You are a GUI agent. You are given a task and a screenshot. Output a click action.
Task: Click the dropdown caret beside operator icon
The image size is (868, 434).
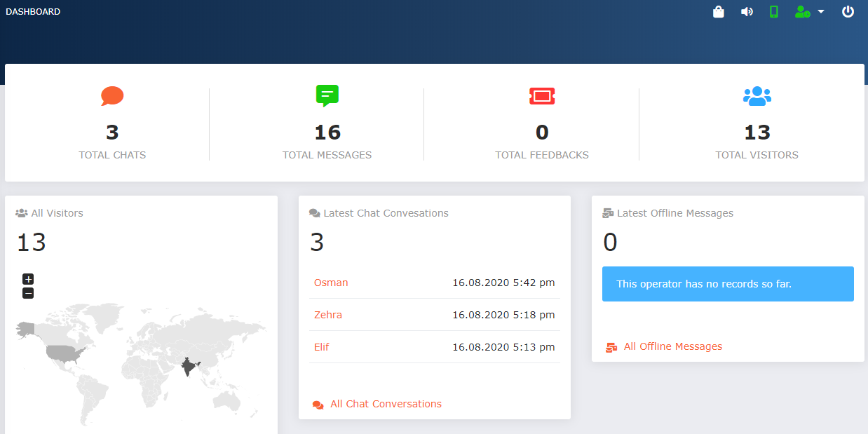click(821, 12)
